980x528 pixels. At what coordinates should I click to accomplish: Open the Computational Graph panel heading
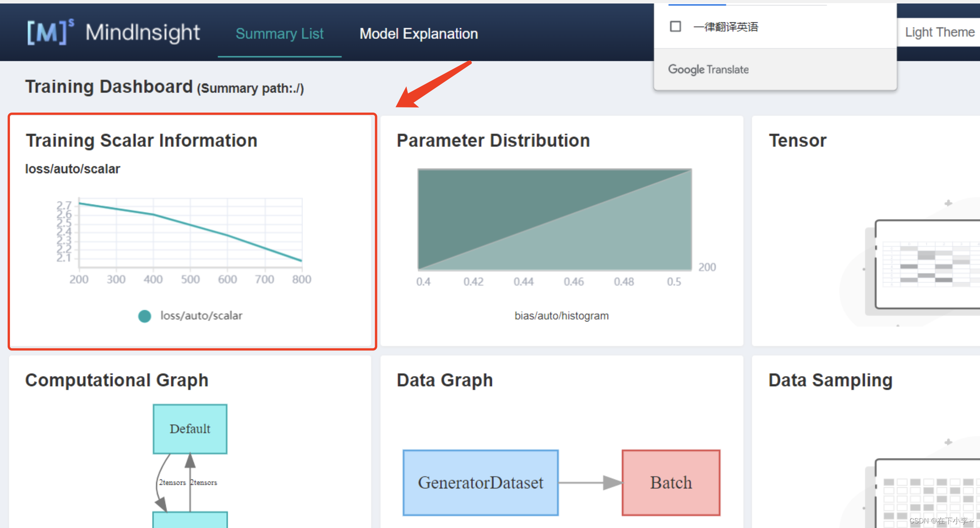117,380
